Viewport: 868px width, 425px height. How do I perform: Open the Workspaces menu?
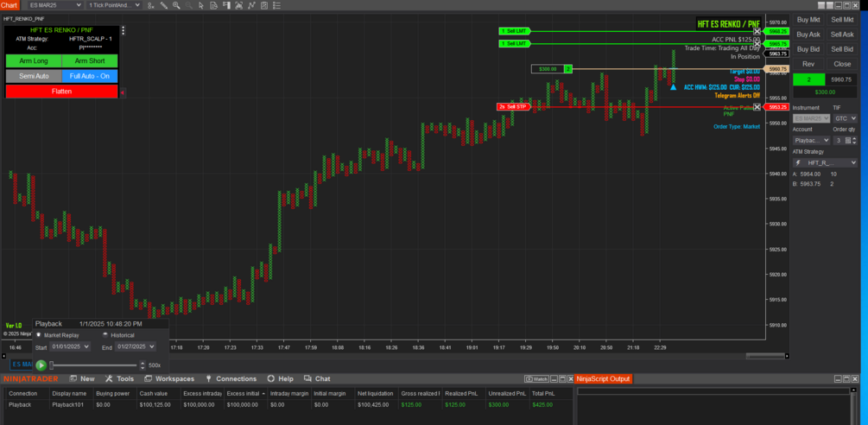(x=169, y=379)
